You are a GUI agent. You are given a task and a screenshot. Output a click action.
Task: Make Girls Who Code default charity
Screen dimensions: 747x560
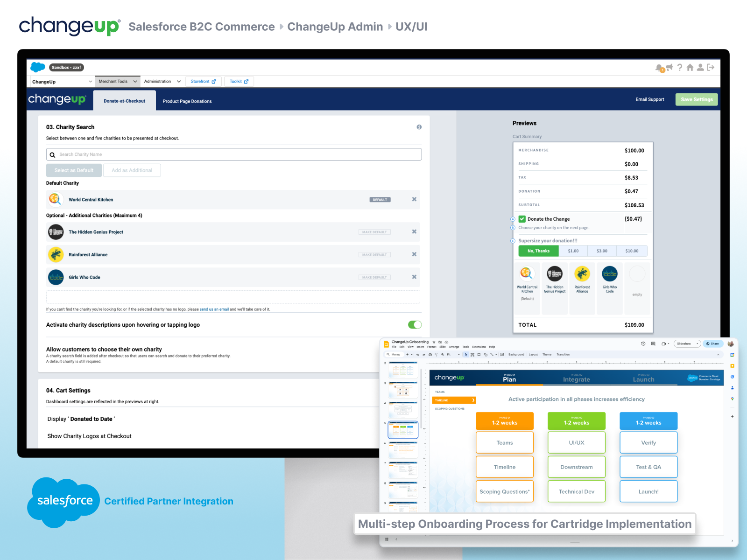(374, 277)
